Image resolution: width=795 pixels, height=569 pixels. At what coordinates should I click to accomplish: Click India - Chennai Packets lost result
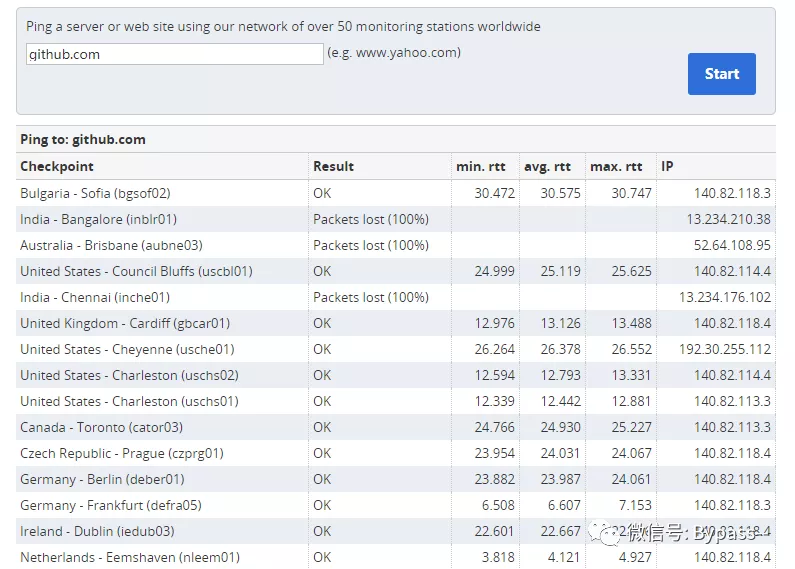coord(371,297)
